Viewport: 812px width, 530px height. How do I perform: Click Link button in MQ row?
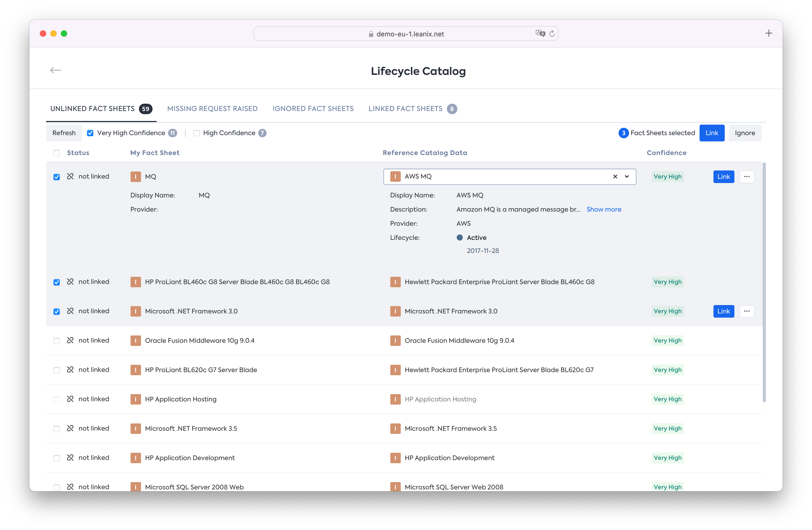[724, 176]
